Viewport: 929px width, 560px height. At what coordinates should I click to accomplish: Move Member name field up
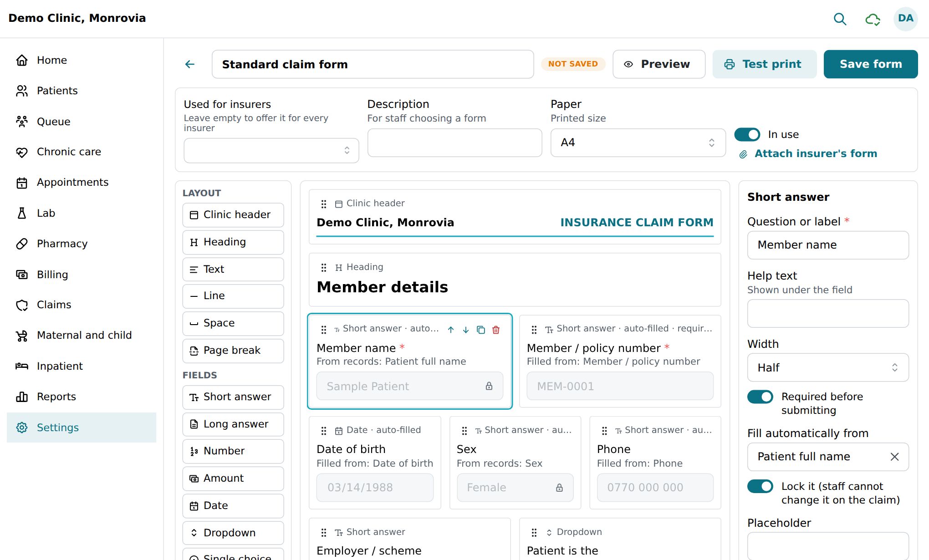point(451,330)
